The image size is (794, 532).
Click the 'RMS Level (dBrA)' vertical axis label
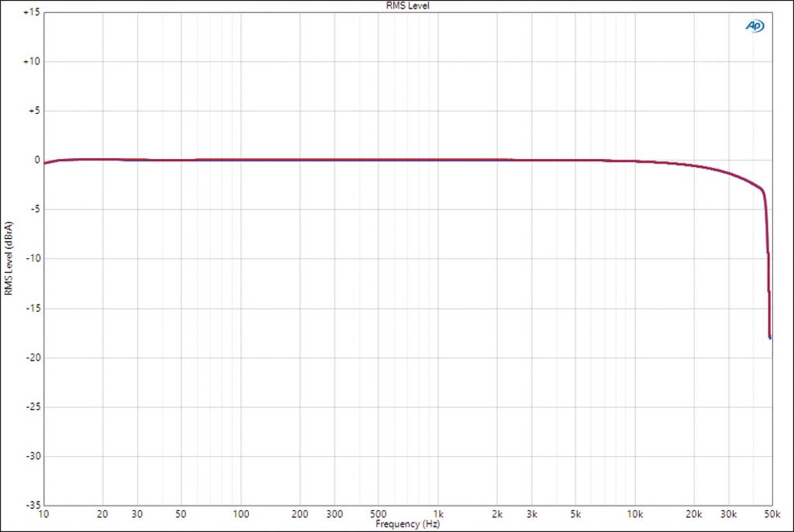point(8,258)
